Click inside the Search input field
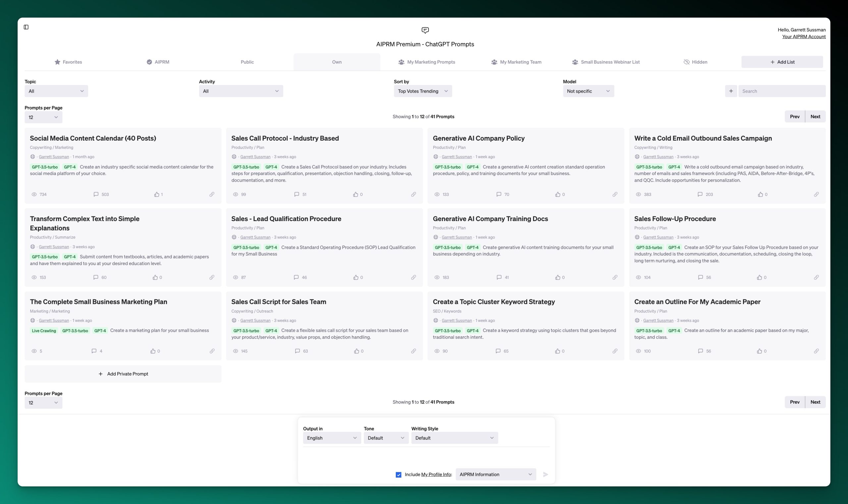This screenshot has height=504, width=848. click(x=781, y=91)
